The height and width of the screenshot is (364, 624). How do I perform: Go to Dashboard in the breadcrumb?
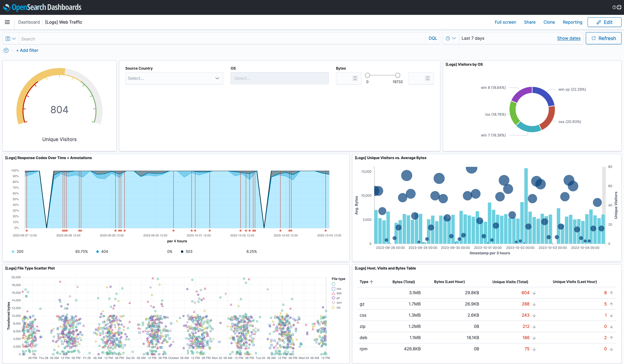point(29,22)
